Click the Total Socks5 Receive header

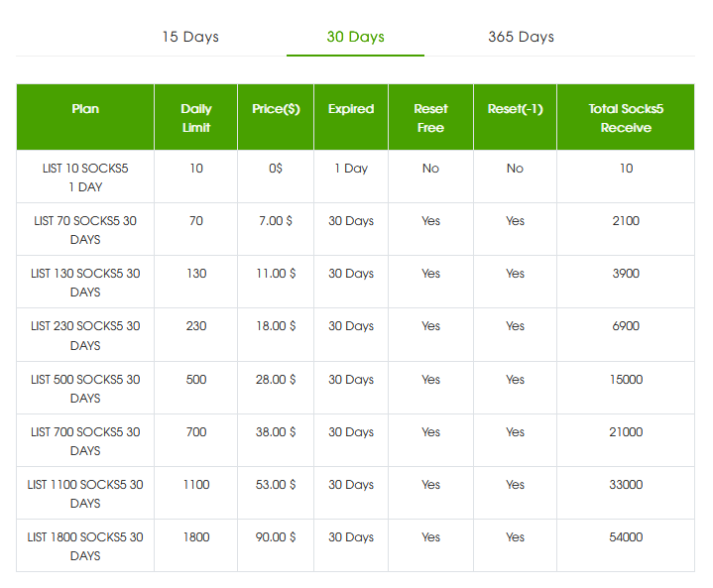click(x=626, y=118)
